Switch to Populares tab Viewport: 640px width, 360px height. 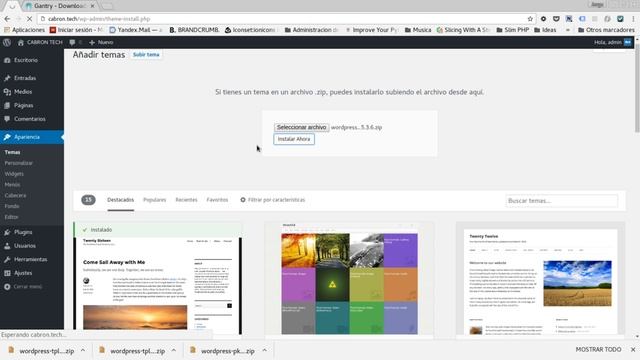pyautogui.click(x=154, y=200)
